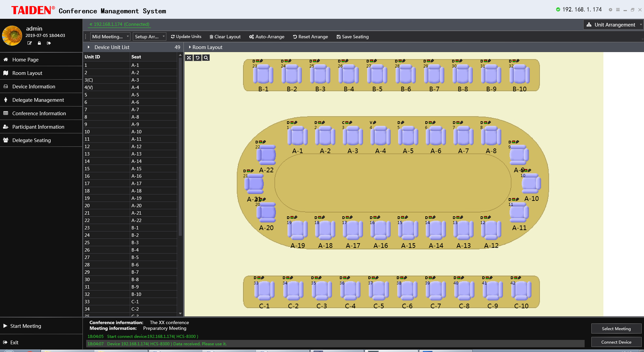The image size is (644, 352).
Task: Click the fit-to-view icon in Room Layout
Action: point(189,58)
